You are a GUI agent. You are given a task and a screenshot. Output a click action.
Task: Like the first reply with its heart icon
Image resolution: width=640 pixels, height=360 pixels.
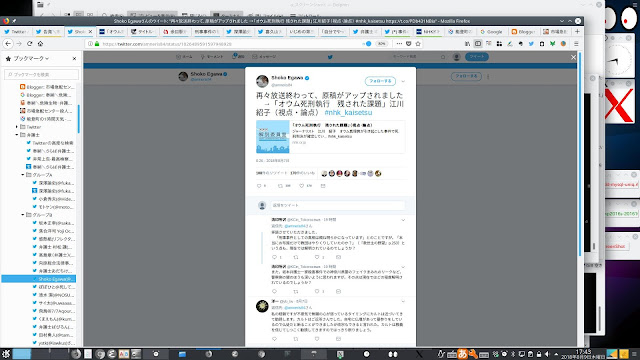click(317, 257)
